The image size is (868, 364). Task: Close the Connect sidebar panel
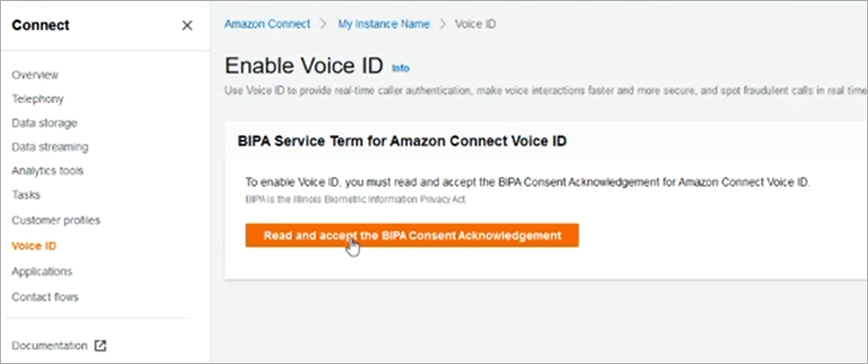click(x=187, y=26)
